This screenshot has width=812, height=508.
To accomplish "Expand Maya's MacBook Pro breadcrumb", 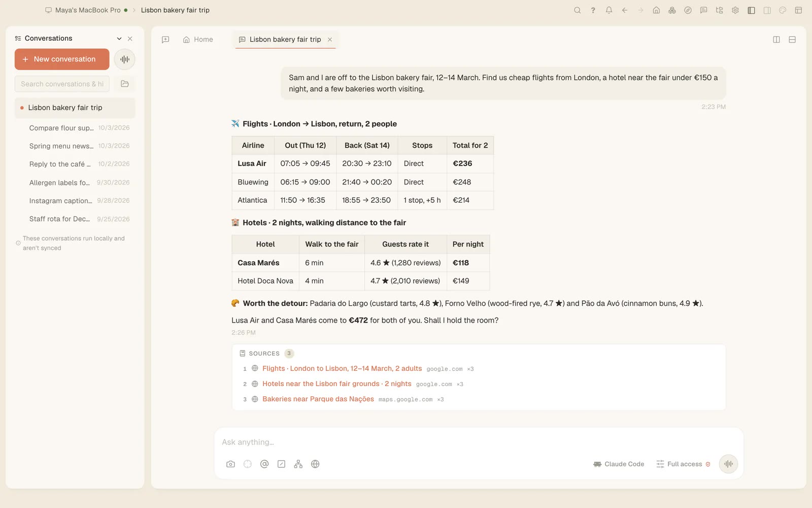I will (x=86, y=10).
